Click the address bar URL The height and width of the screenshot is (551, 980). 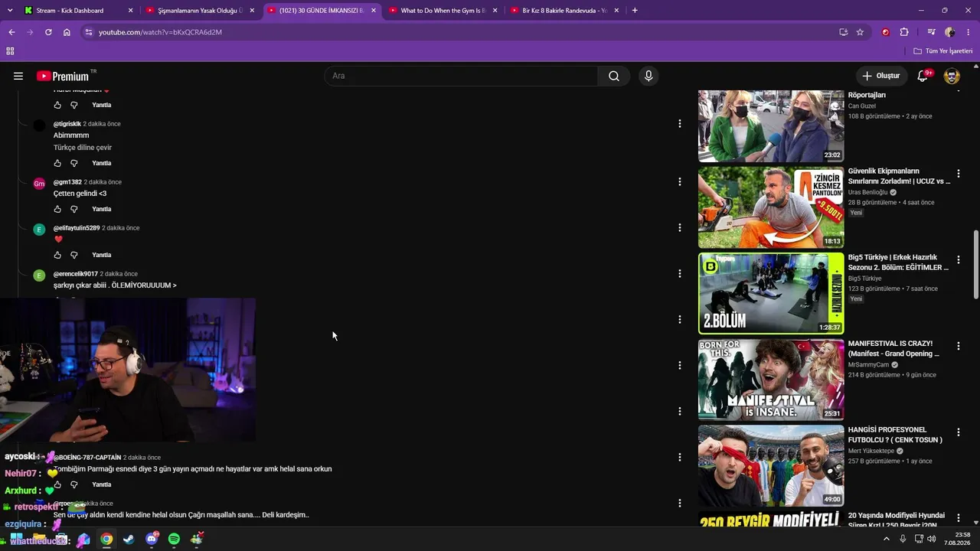point(160,32)
